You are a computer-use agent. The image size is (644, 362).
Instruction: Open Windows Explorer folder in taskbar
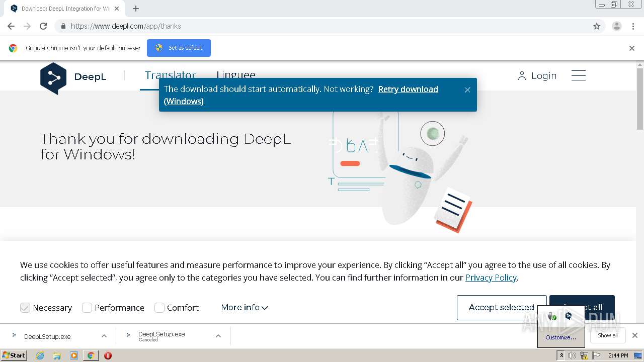coord(57,355)
